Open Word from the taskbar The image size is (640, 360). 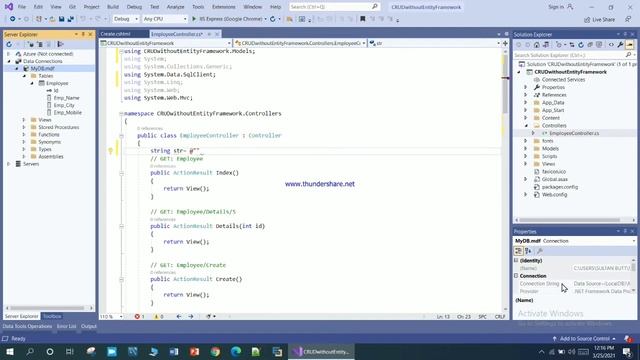click(x=174, y=351)
